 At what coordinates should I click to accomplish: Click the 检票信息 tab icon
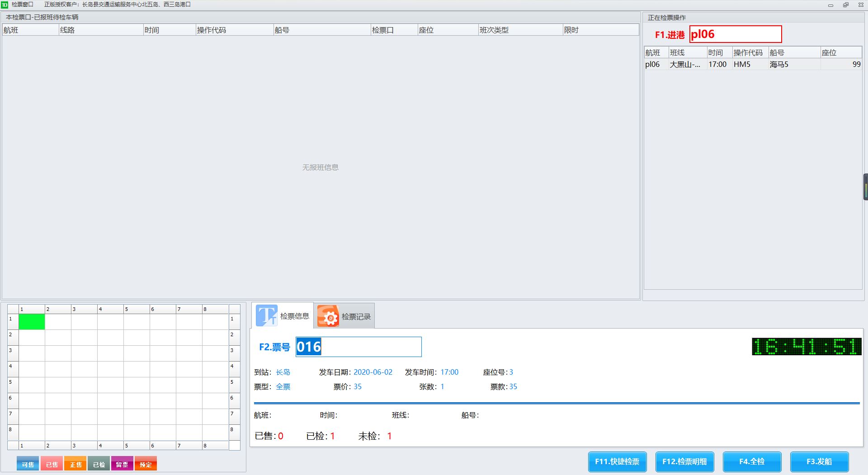(x=267, y=315)
